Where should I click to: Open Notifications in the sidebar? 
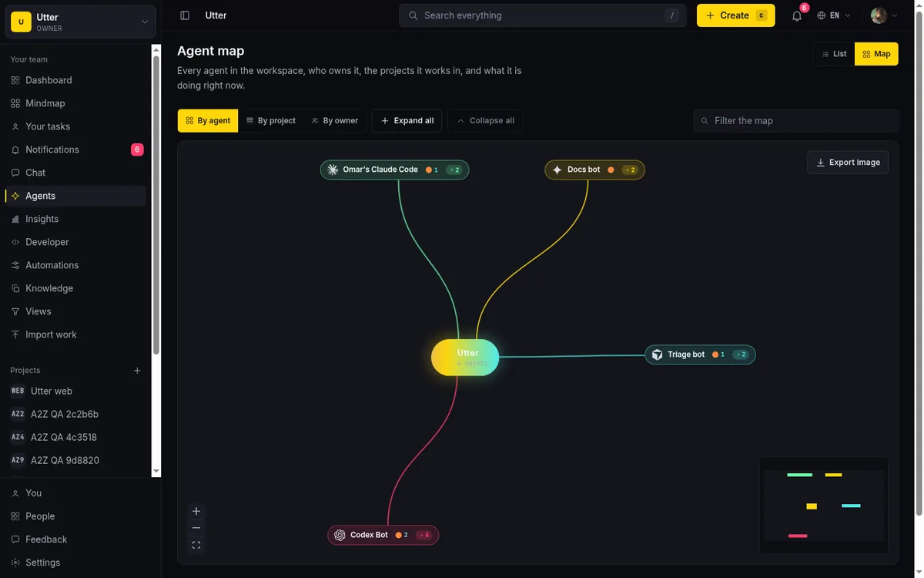coord(75,150)
